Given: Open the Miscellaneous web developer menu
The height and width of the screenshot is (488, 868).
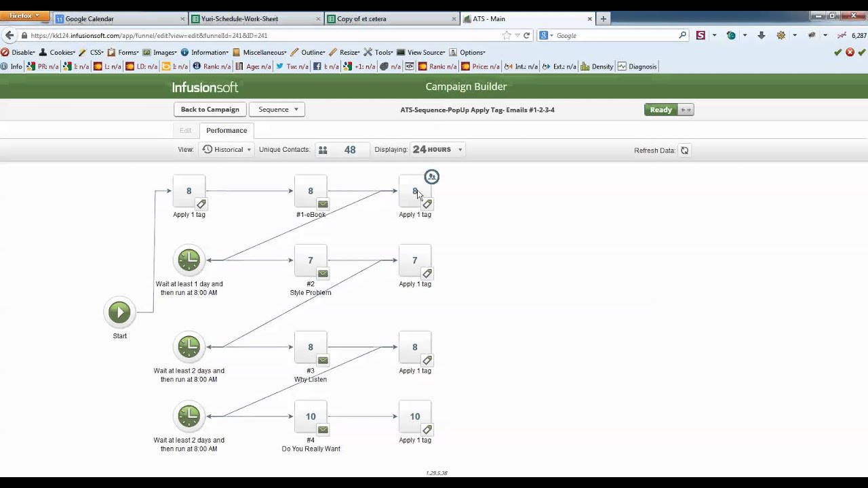Looking at the screenshot, I should 259,52.
